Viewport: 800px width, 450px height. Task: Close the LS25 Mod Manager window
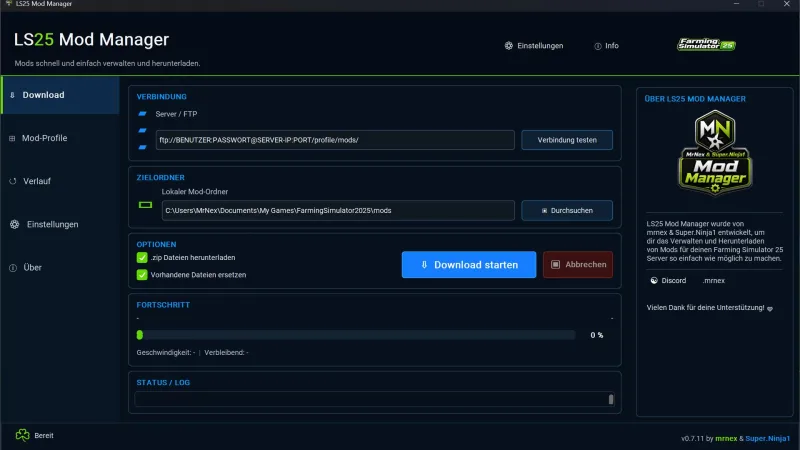pos(787,4)
